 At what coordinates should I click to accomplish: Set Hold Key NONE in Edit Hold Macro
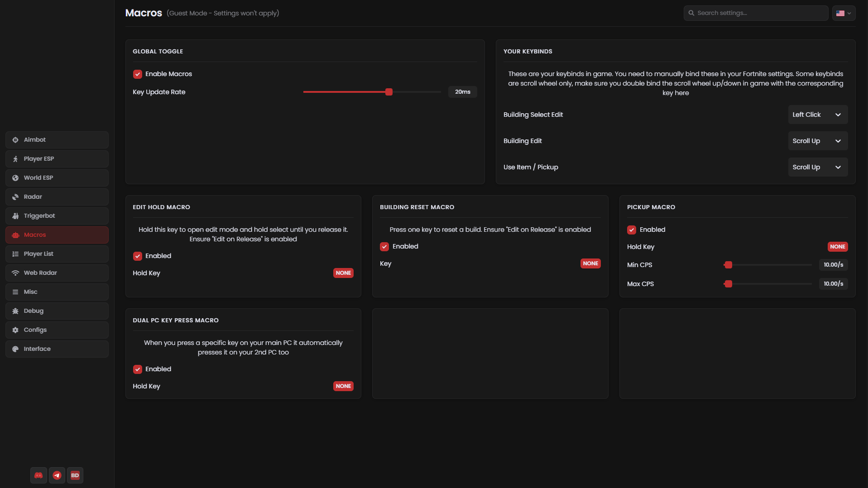pyautogui.click(x=343, y=273)
